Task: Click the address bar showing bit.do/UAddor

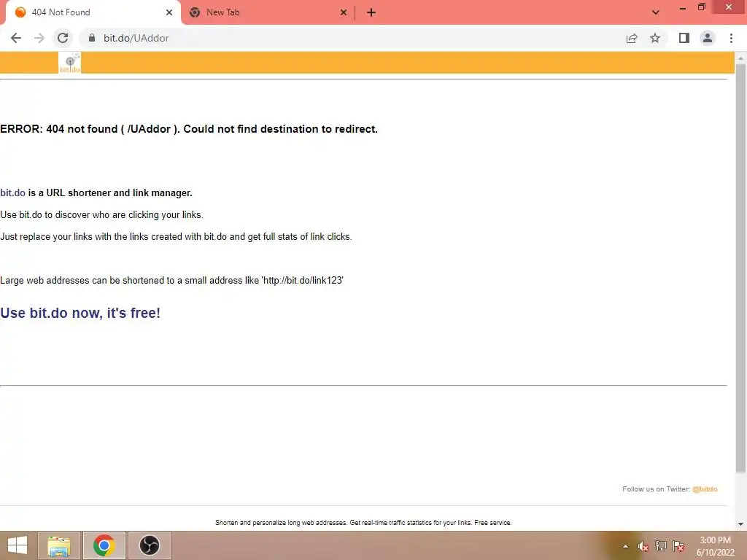Action: (x=352, y=38)
